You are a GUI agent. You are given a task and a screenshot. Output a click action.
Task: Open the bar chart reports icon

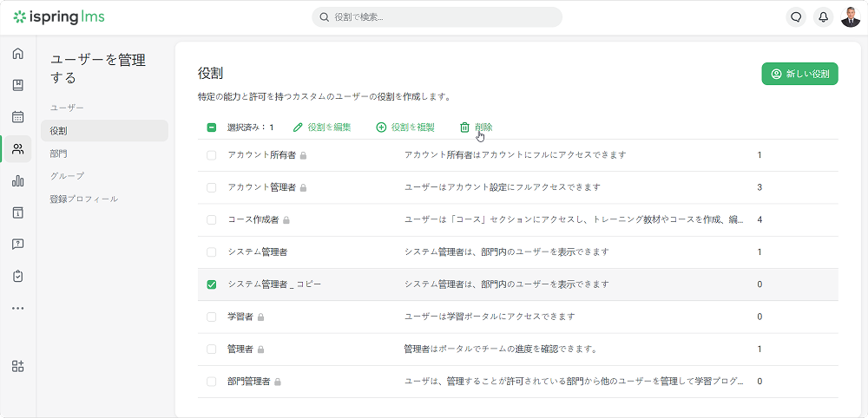pos(17,181)
